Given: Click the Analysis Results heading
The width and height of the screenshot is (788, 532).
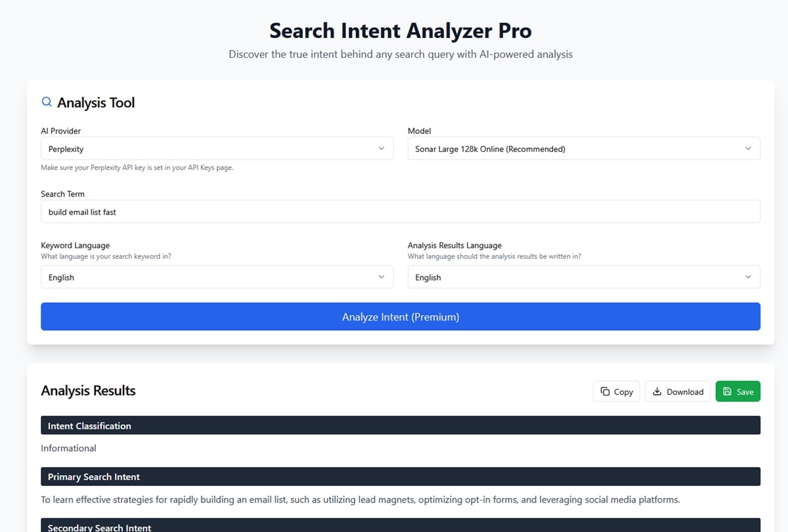Looking at the screenshot, I should pyautogui.click(x=88, y=391).
